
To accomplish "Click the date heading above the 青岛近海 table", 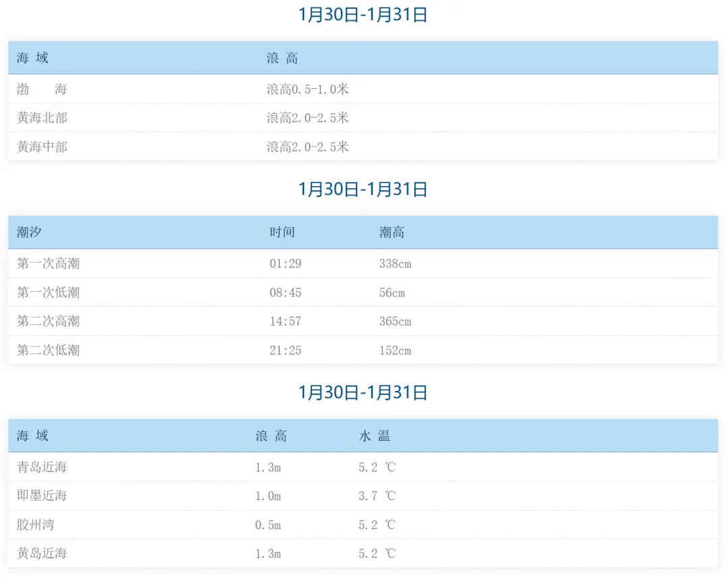I will 363,392.
